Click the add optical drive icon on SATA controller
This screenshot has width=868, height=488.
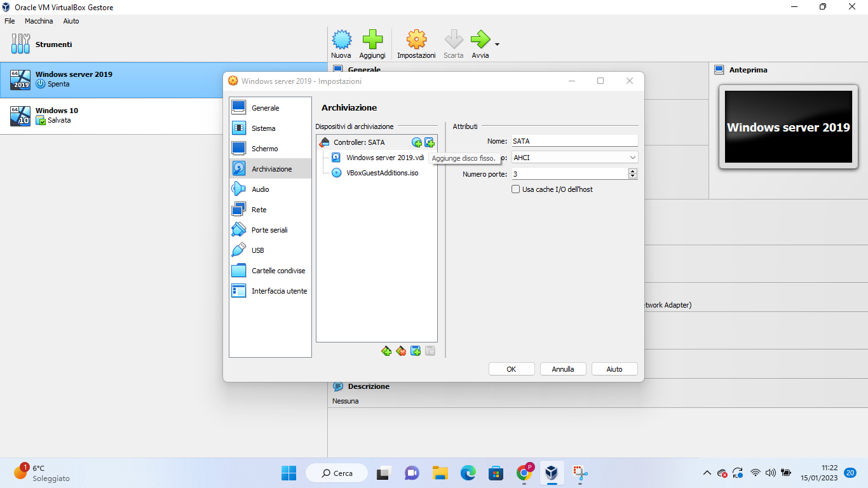click(x=417, y=142)
